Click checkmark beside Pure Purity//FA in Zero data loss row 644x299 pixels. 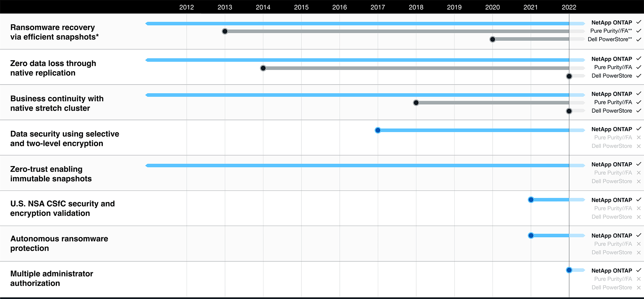(639, 67)
